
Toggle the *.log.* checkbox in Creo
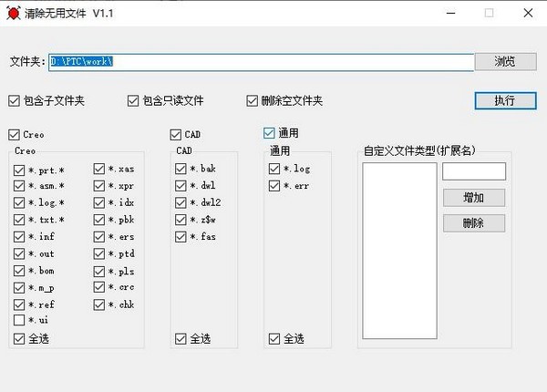19,202
